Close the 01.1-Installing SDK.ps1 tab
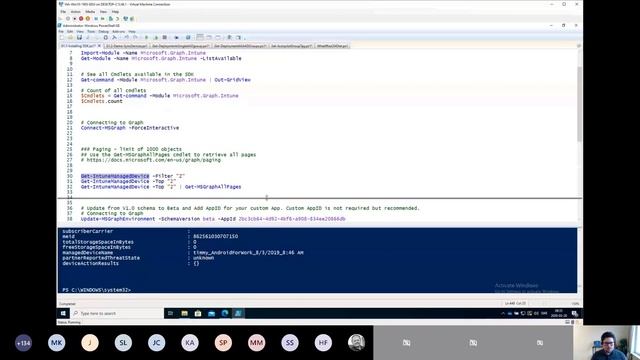The height and width of the screenshot is (360, 640). click(x=99, y=46)
